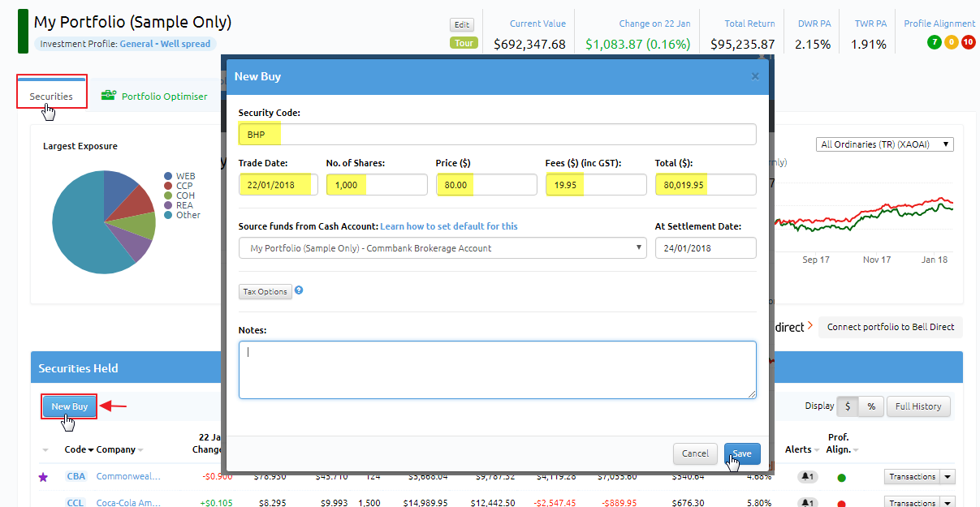
Task: Cancel the New Buy dialog
Action: [695, 453]
